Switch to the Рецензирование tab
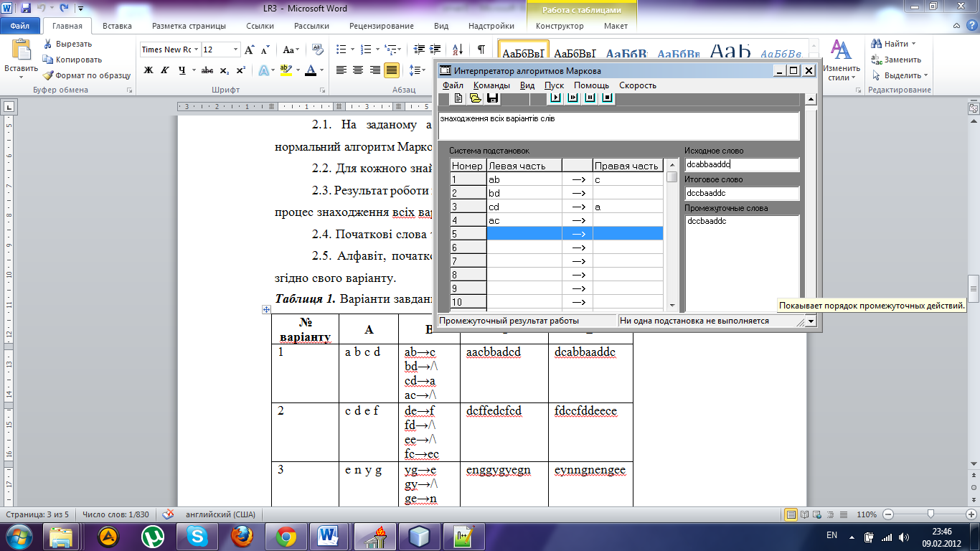980x551 pixels. click(x=381, y=26)
